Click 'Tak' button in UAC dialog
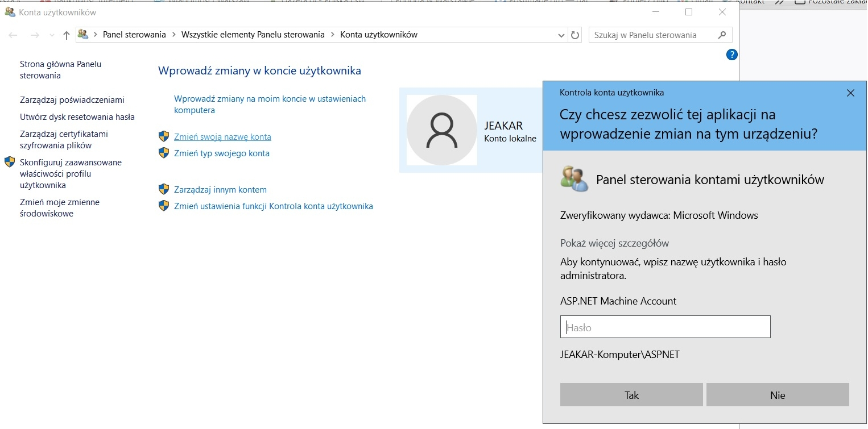 [x=631, y=395]
